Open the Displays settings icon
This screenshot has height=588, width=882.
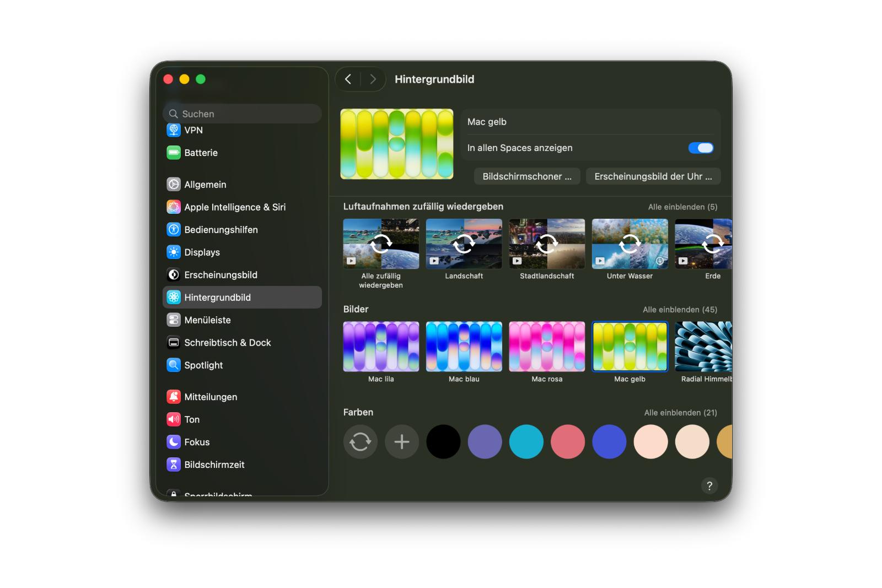coord(173,252)
